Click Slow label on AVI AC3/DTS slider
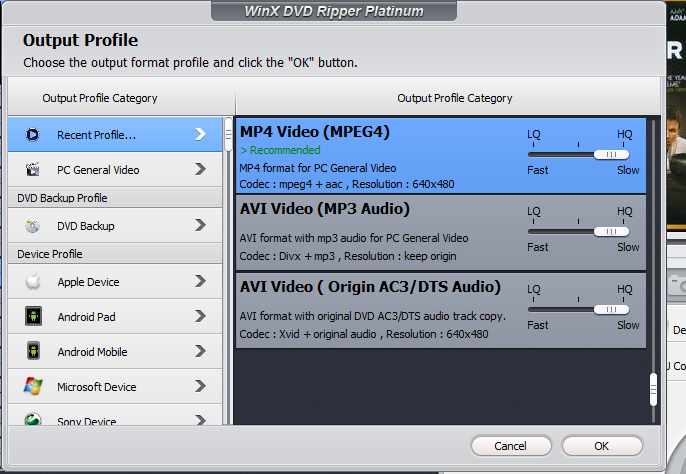 628,325
